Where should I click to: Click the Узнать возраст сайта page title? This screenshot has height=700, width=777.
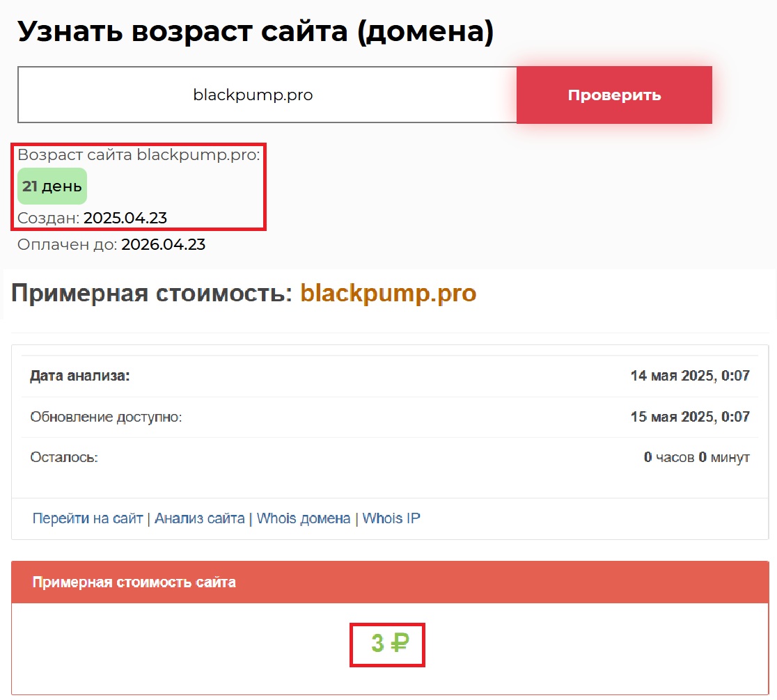[255, 33]
